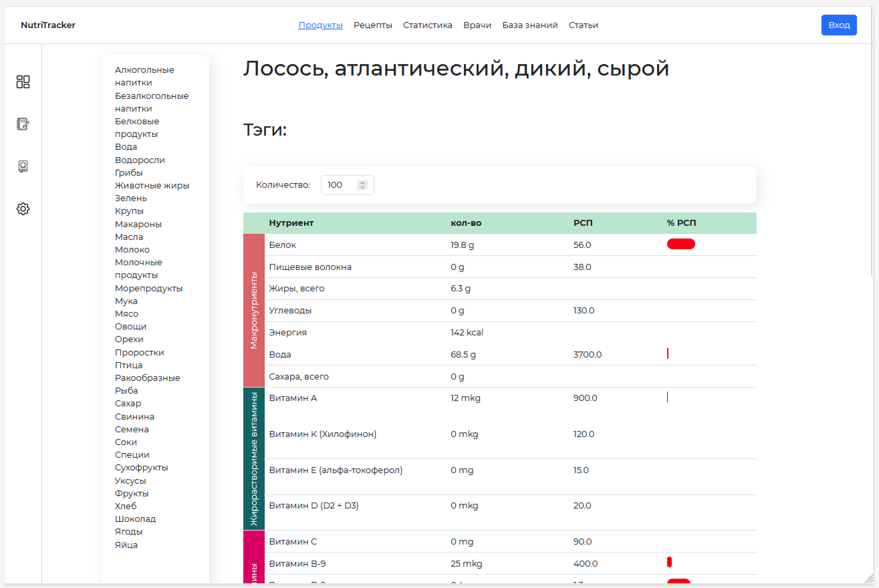The width and height of the screenshot is (879, 588).
Task: Open the Рецепты nav item
Action: [373, 25]
